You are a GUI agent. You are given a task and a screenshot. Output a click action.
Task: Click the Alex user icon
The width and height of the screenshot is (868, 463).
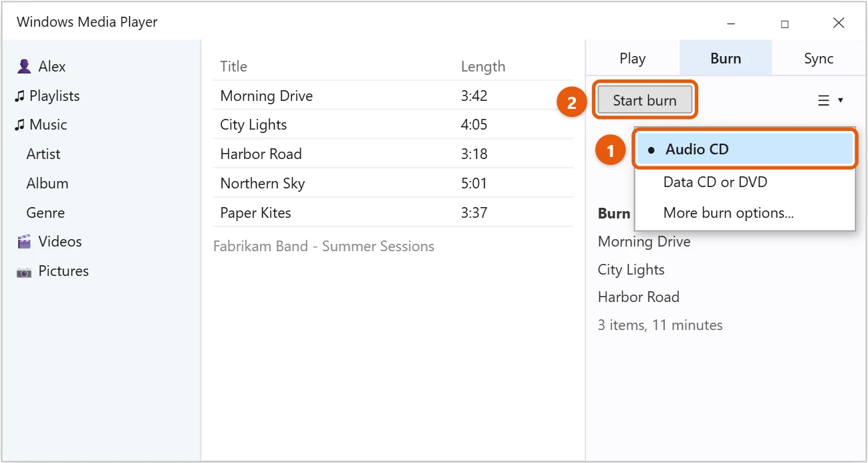pyautogui.click(x=25, y=66)
